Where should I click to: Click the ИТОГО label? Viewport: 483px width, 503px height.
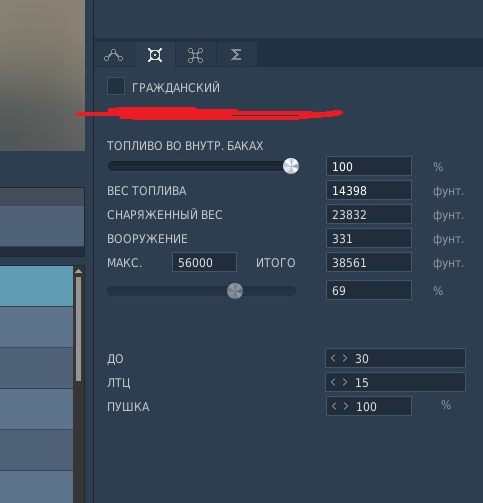276,263
